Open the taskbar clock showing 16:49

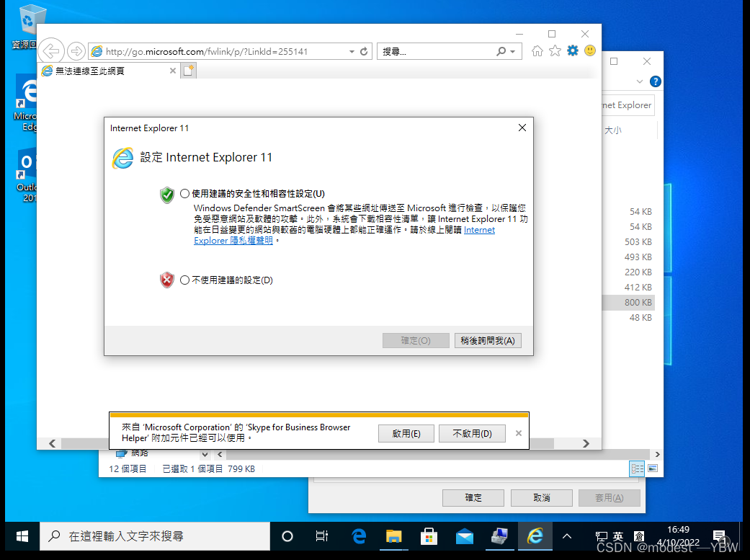(x=678, y=536)
